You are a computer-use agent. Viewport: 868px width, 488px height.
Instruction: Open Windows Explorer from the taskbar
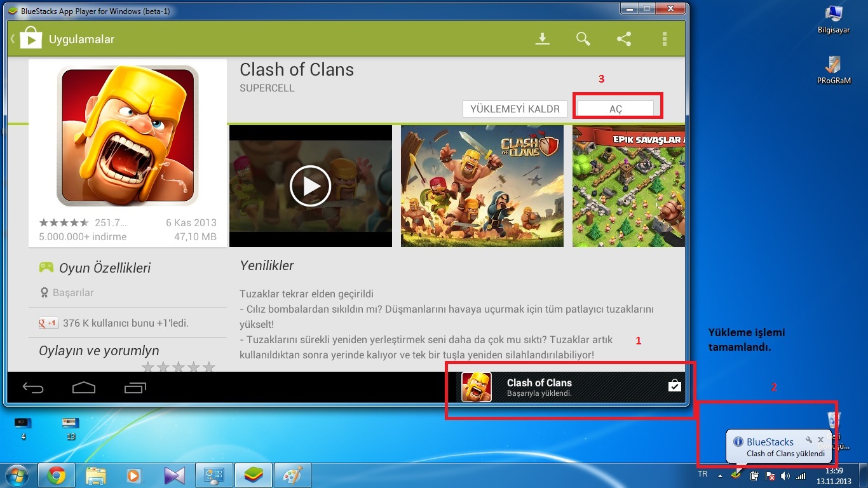click(96, 475)
